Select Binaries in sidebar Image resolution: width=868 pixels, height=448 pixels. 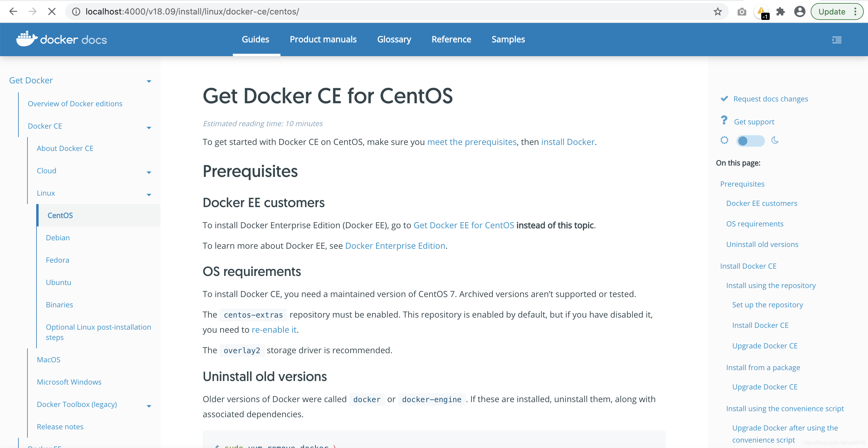click(x=59, y=305)
